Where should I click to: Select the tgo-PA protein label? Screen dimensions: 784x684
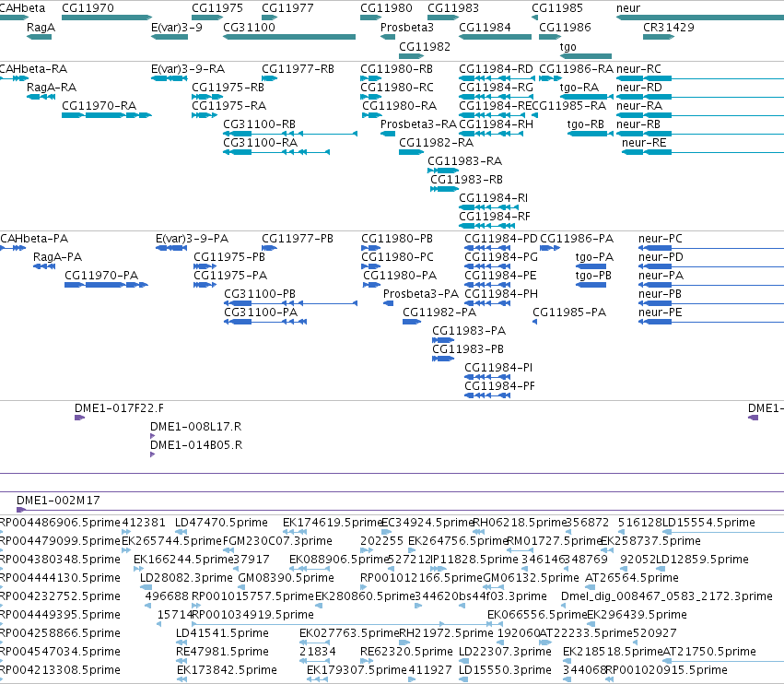click(x=594, y=257)
